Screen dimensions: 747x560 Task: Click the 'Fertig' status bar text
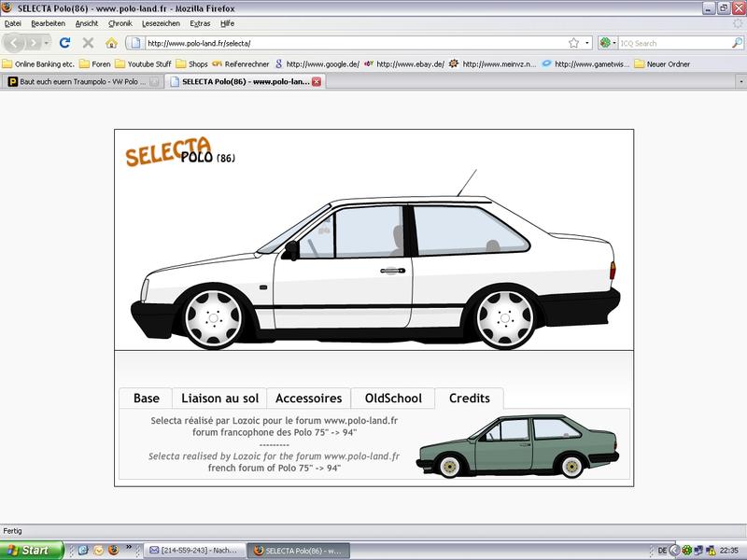point(12,531)
